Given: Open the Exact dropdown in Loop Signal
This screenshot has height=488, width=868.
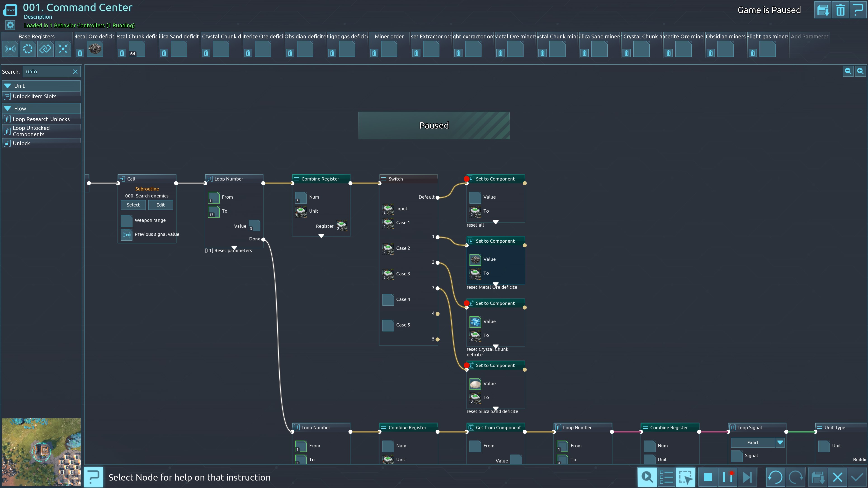Looking at the screenshot, I should click(780, 443).
